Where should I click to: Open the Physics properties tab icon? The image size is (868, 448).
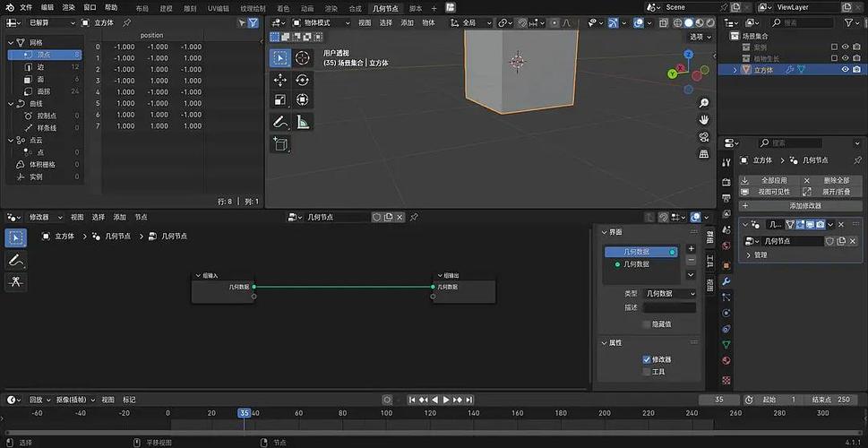click(726, 313)
